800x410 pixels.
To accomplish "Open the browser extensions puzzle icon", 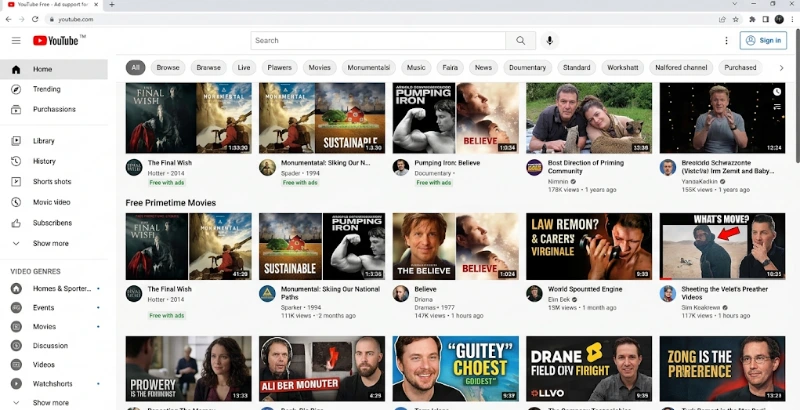I will tap(752, 19).
